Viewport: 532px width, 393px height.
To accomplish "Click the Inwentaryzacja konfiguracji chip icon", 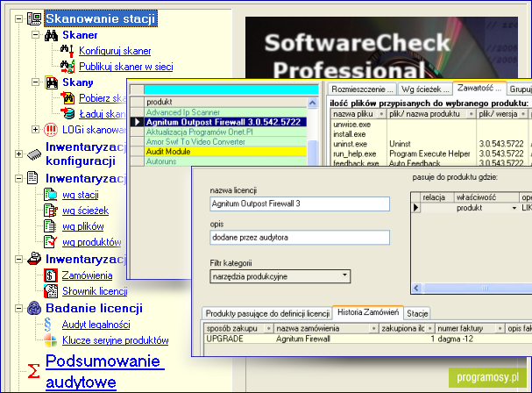I will [x=34, y=154].
